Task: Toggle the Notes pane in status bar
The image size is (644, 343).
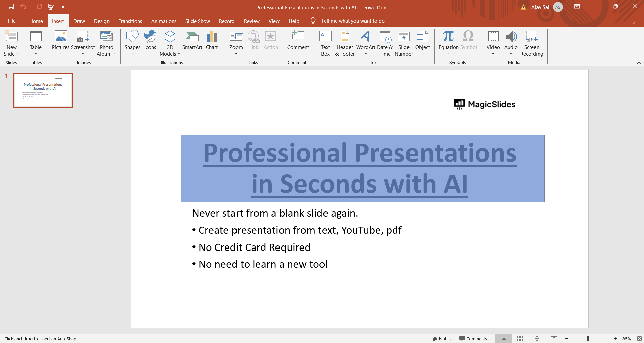Action: 442,339
